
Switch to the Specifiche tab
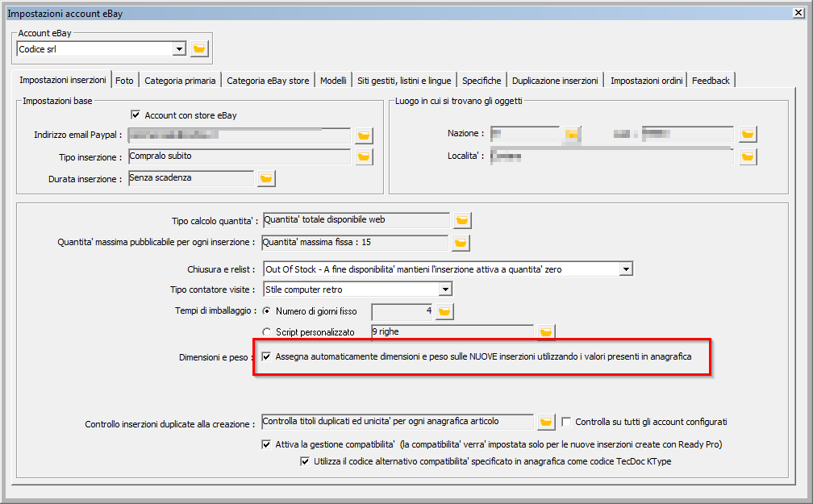point(482,81)
